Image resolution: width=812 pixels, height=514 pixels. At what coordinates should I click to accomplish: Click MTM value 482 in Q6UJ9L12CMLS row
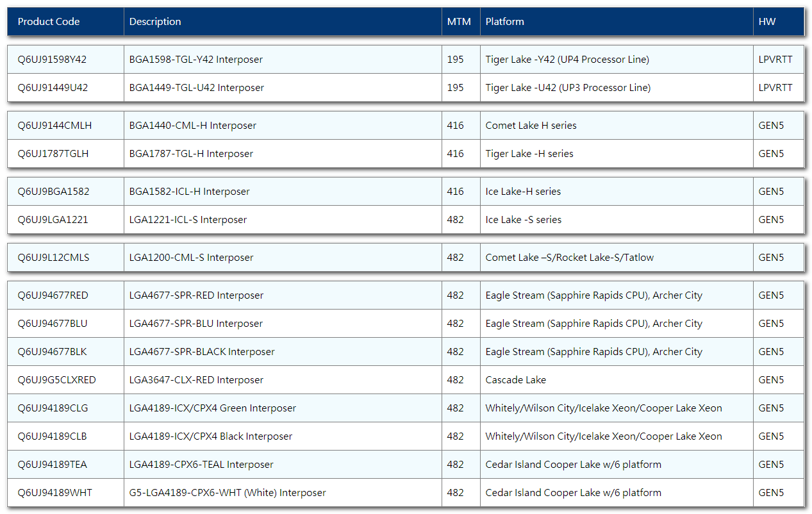tap(456, 258)
